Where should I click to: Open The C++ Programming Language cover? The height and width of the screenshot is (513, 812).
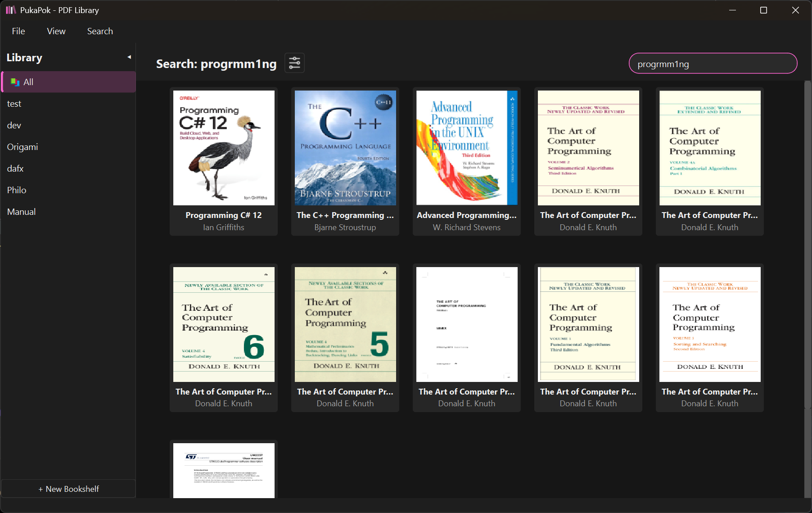tap(345, 148)
